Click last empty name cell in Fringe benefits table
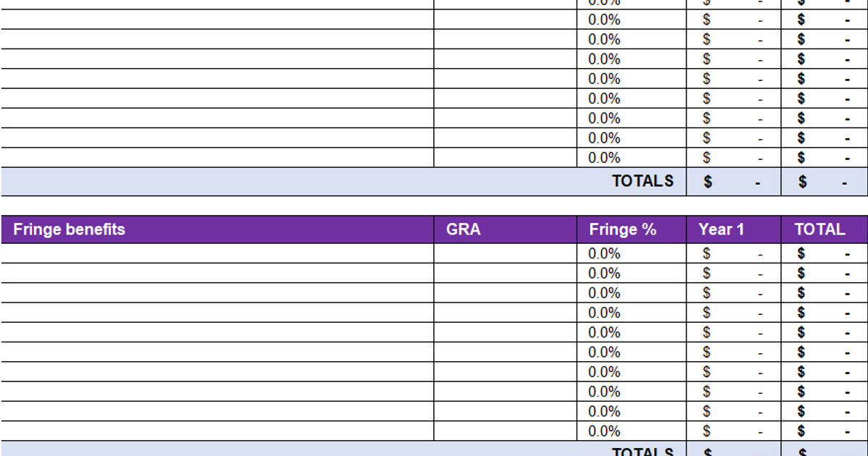 tap(217, 431)
